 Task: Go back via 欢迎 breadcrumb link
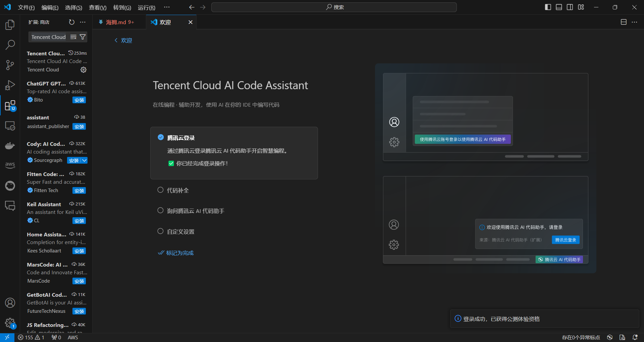[123, 40]
